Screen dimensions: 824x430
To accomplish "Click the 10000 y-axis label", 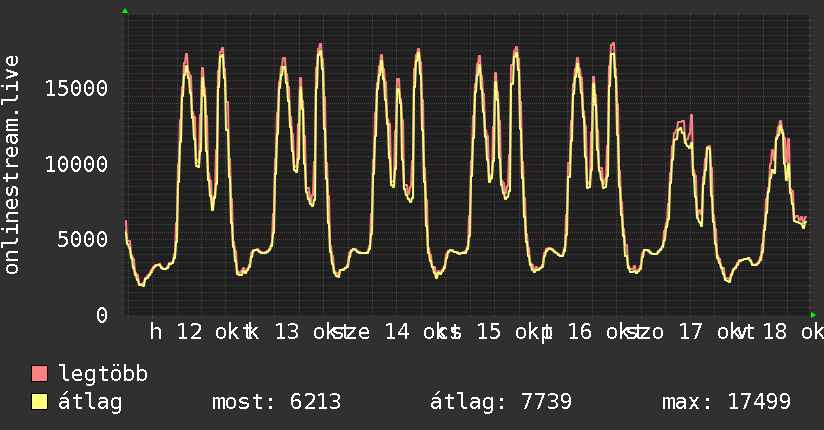I will 76,165.
